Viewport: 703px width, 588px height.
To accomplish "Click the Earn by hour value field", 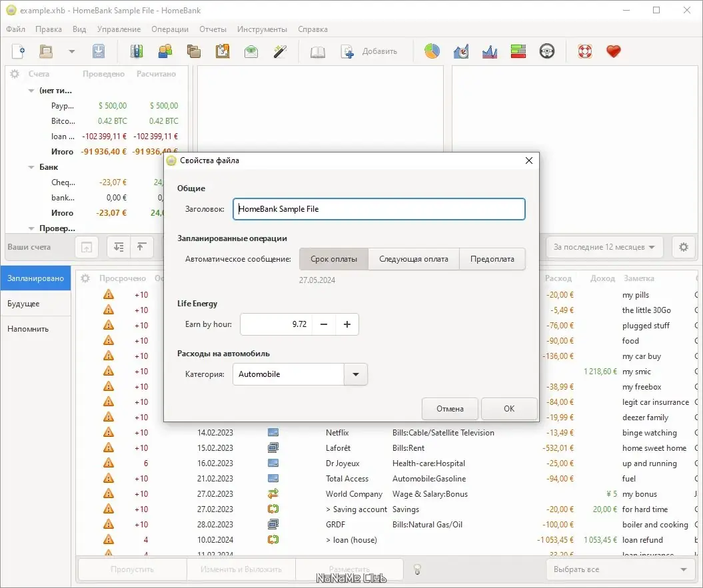I will [x=276, y=324].
